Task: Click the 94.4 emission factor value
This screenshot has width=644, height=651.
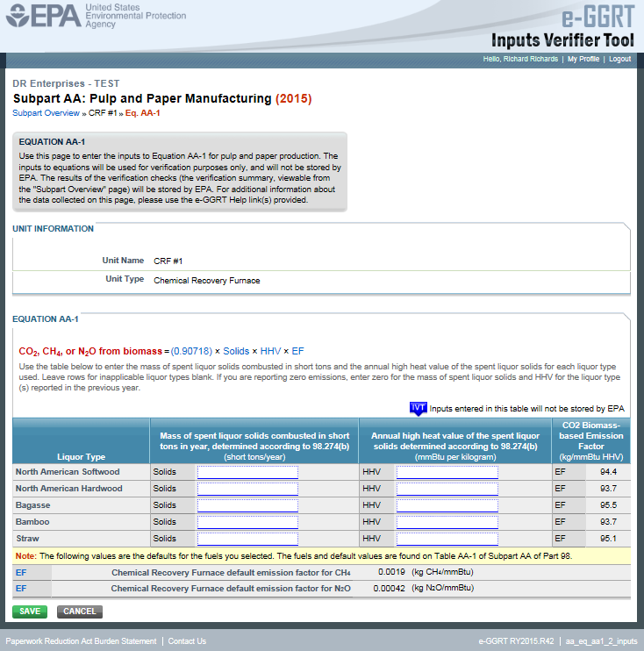Action: click(608, 472)
